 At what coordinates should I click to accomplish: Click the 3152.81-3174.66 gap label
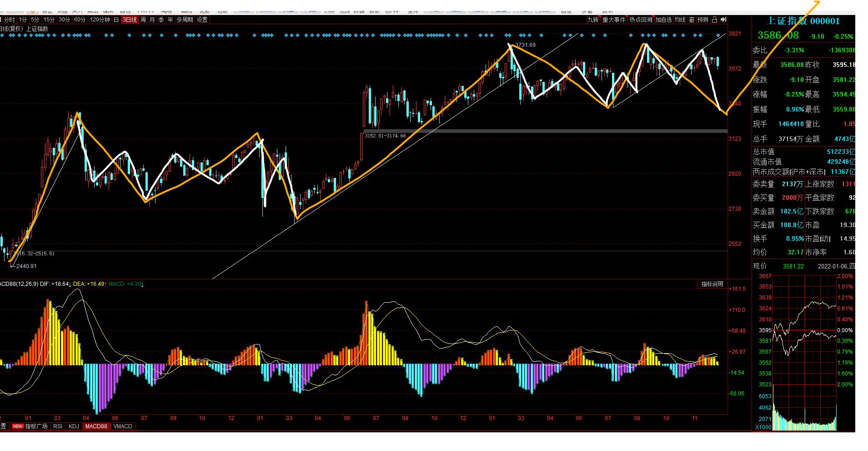(385, 136)
